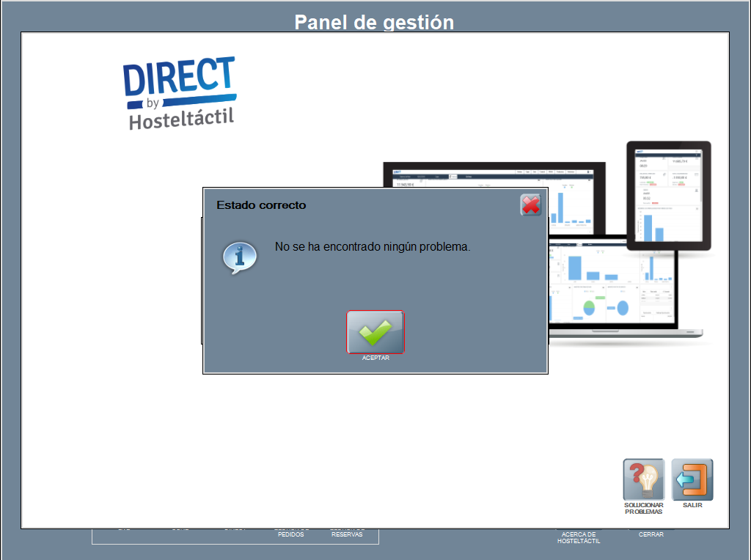Click the Reservas label at bottom

pyautogui.click(x=347, y=534)
